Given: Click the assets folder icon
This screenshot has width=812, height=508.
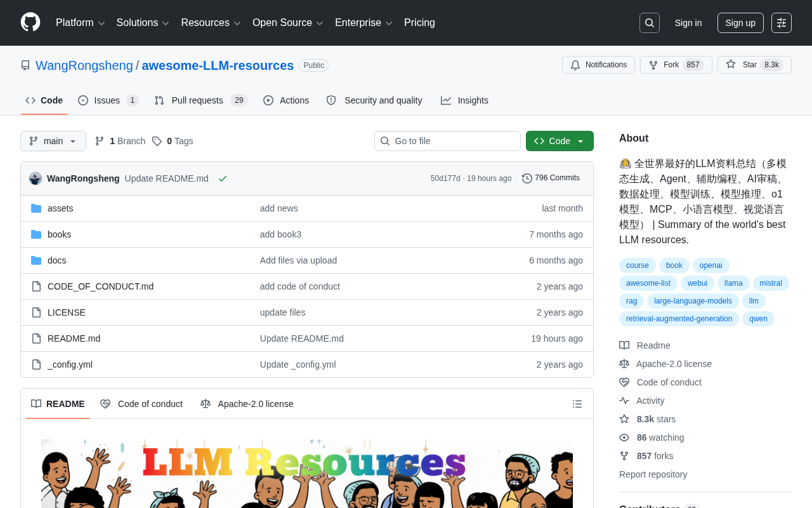Looking at the screenshot, I should (x=36, y=208).
